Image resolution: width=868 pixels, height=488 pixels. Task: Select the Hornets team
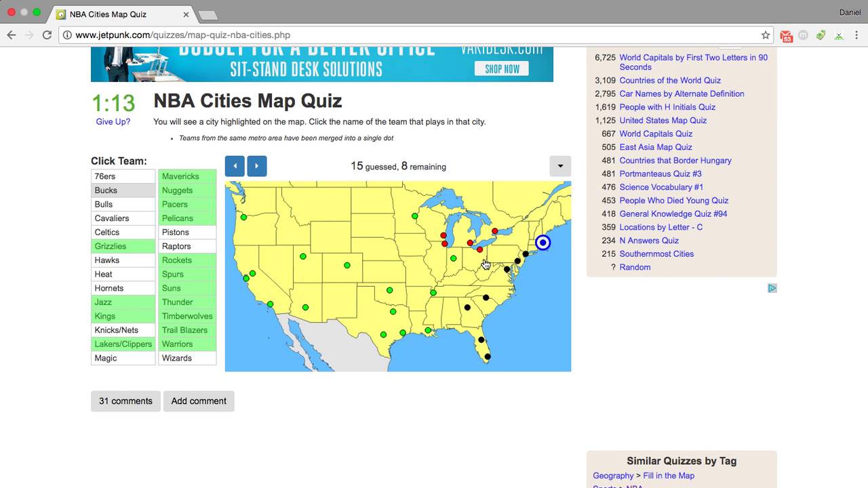tap(123, 288)
